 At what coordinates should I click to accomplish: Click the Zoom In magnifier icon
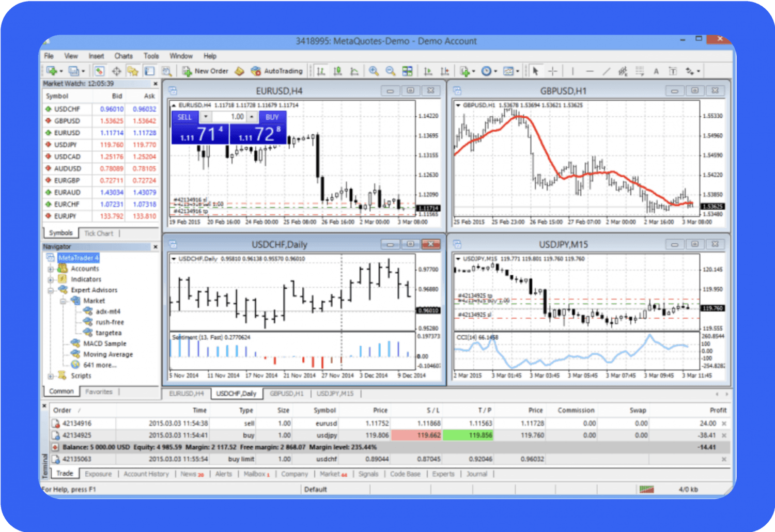tap(374, 71)
